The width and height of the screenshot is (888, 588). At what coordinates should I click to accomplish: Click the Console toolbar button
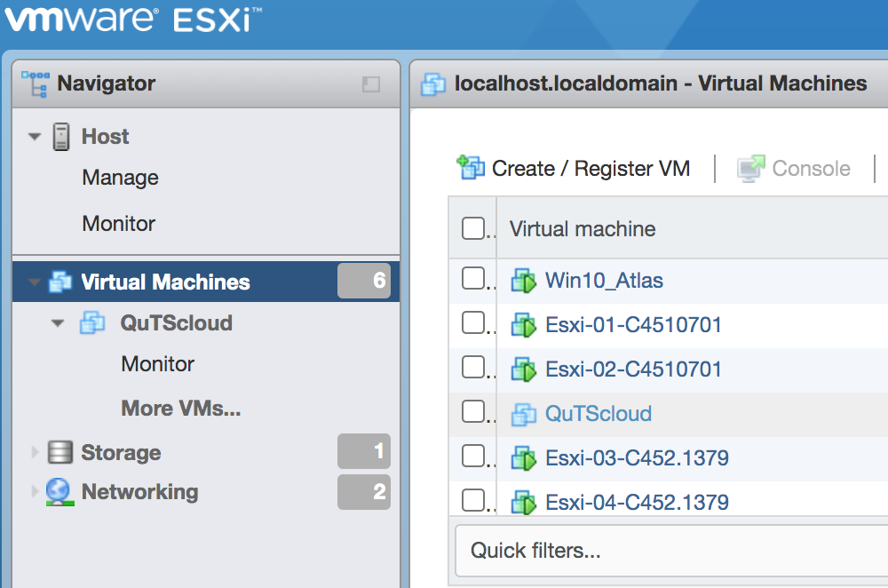(x=793, y=168)
